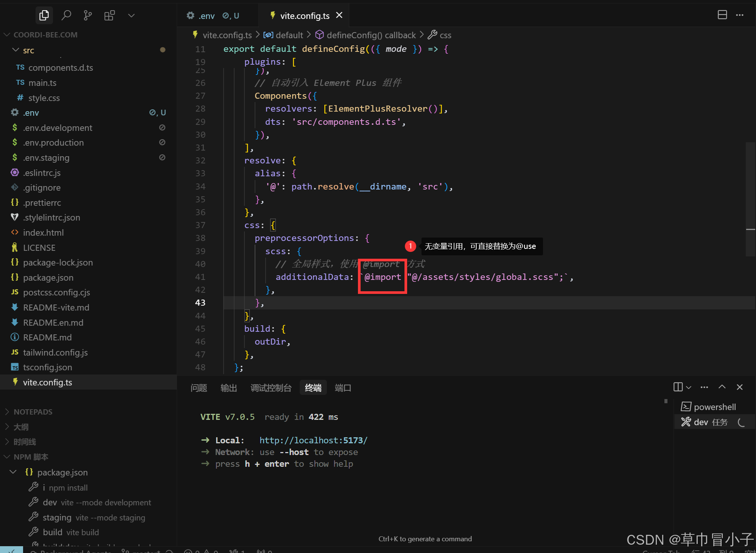Viewport: 756px width, 553px height.
Task: Open localhost:5173 link in terminal
Action: click(313, 440)
